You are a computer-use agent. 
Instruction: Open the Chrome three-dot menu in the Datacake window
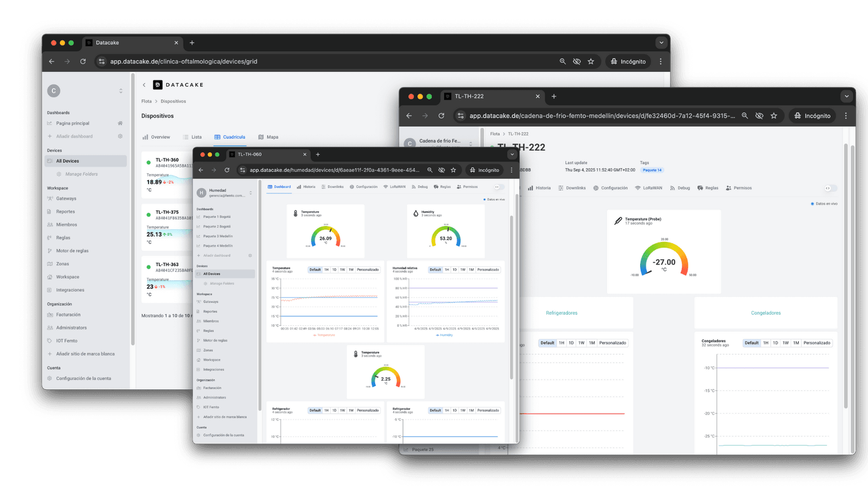tap(661, 62)
